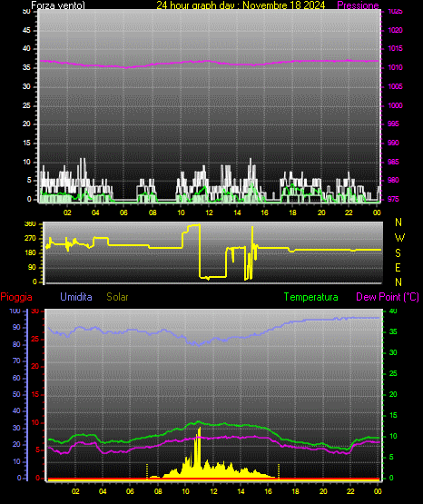
Task: Click the green '25' temperature axis value
Action: pos(393,373)
